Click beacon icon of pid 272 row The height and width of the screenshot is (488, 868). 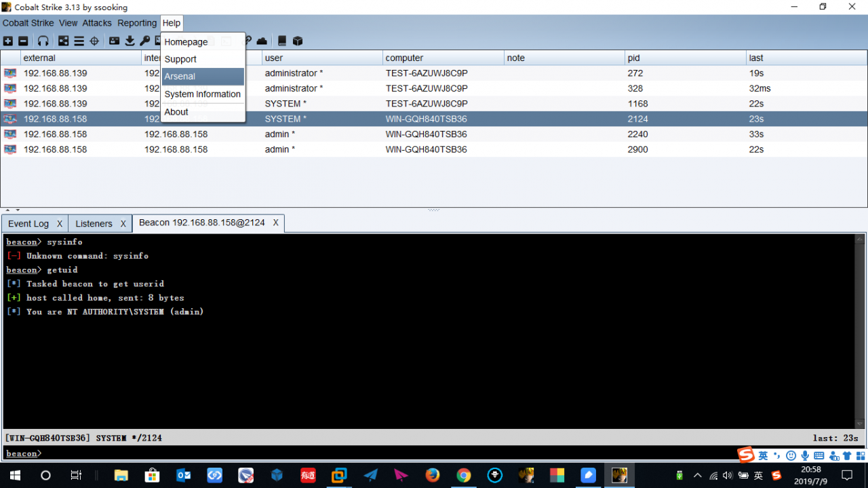10,73
